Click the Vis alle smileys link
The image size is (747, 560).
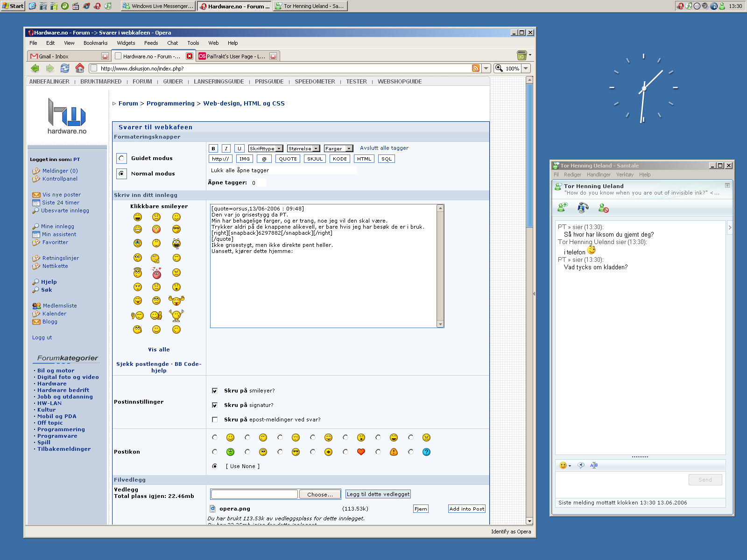(159, 350)
